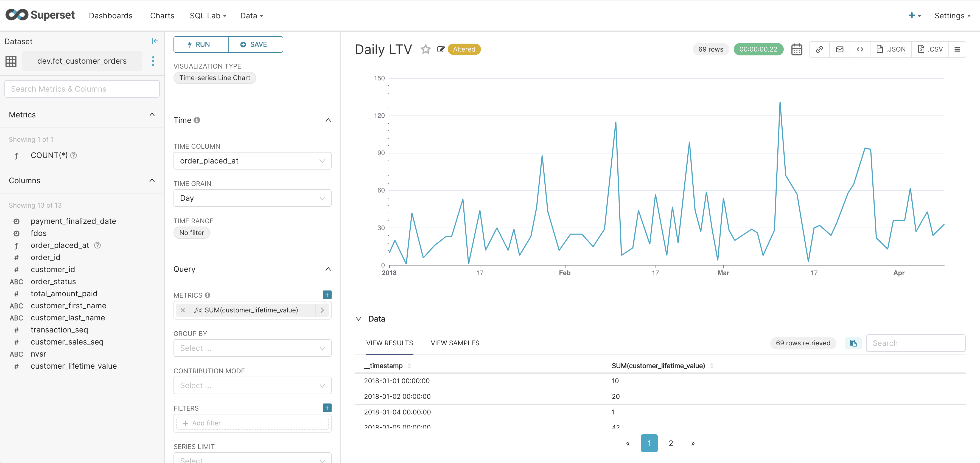Copy results to clipboard icon
Image resolution: width=980 pixels, height=463 pixels.
click(853, 343)
